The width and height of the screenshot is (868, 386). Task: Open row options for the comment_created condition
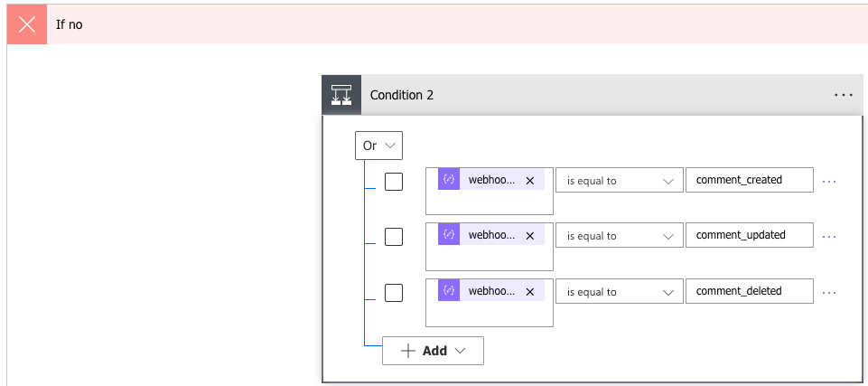click(829, 181)
